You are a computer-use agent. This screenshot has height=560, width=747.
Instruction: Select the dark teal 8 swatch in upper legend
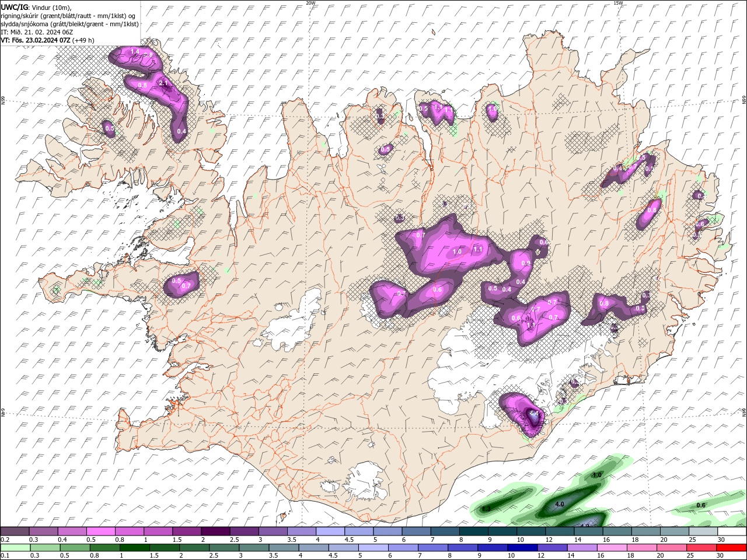click(x=473, y=531)
